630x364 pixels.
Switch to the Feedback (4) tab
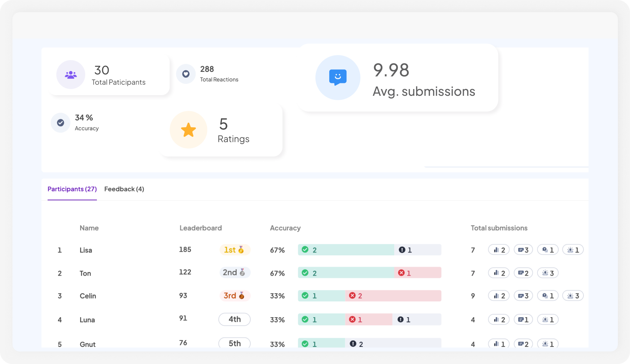click(124, 189)
